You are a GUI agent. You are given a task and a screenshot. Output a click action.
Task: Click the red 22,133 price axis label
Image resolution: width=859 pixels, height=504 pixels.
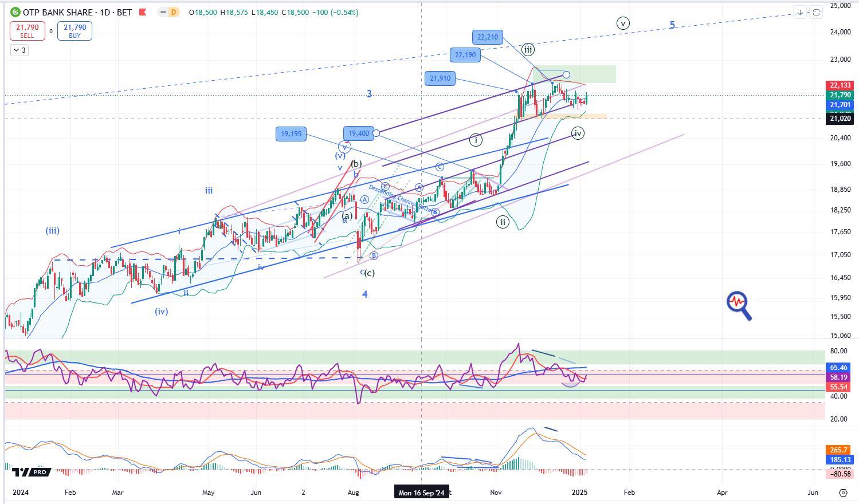[x=840, y=85]
